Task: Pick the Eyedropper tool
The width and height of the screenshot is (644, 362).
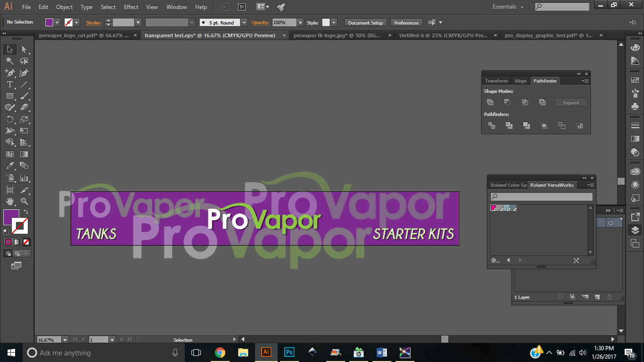Action: pyautogui.click(x=10, y=165)
